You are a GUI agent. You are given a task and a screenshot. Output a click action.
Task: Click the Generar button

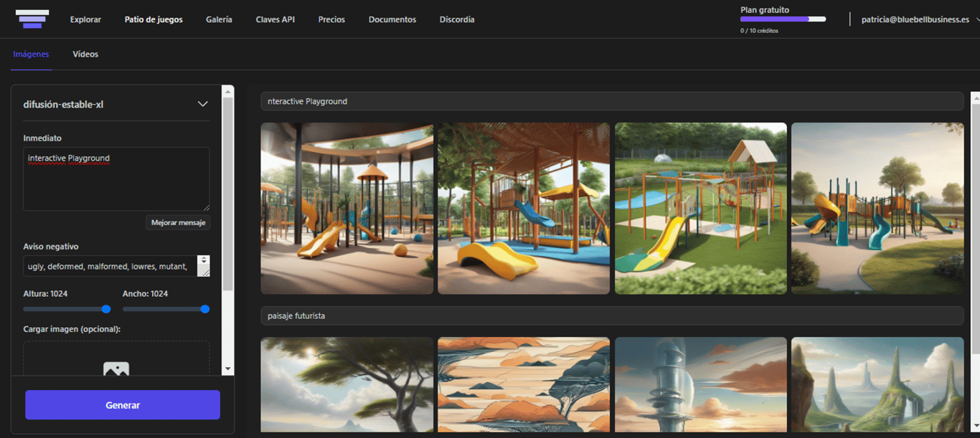point(123,405)
